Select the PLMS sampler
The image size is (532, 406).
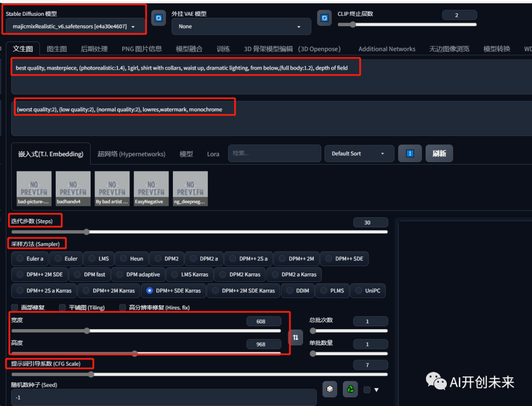pyautogui.click(x=332, y=291)
